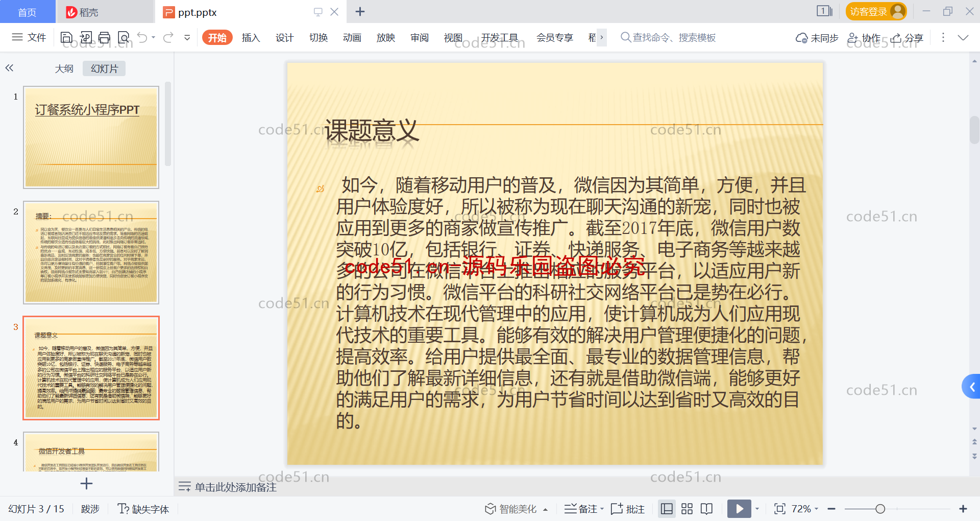Click the print preview icon

point(124,37)
